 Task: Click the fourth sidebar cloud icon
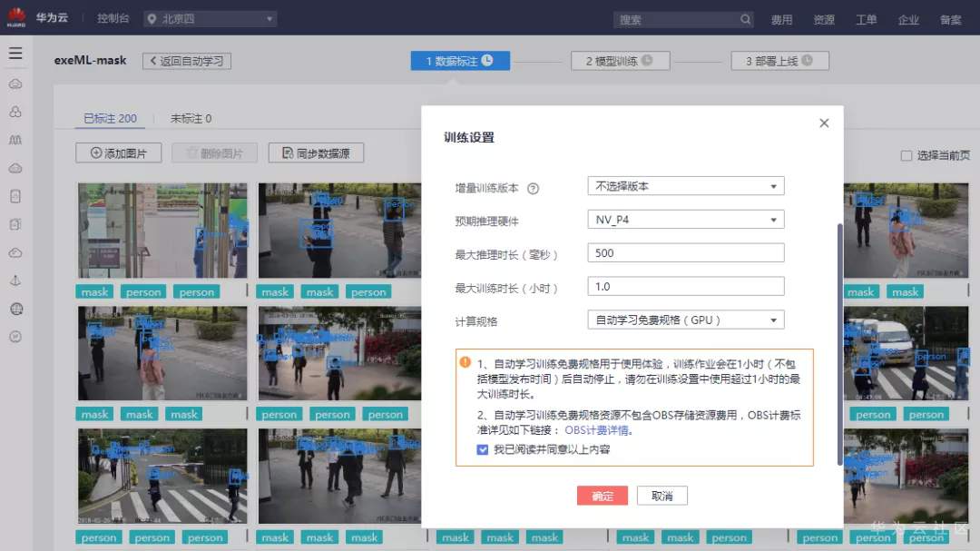15,168
